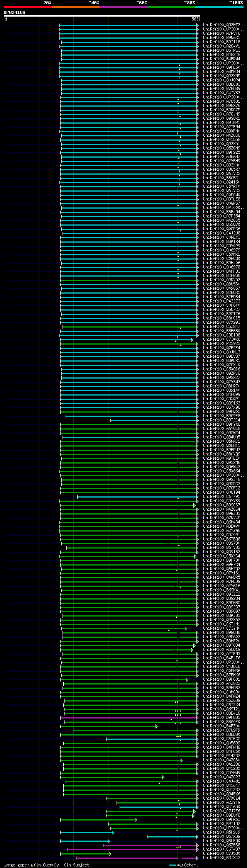This screenshot has height=868, width=247.
Task: Select the UniRef100_Q5Z6N9 label
Action: (x=222, y=148)
